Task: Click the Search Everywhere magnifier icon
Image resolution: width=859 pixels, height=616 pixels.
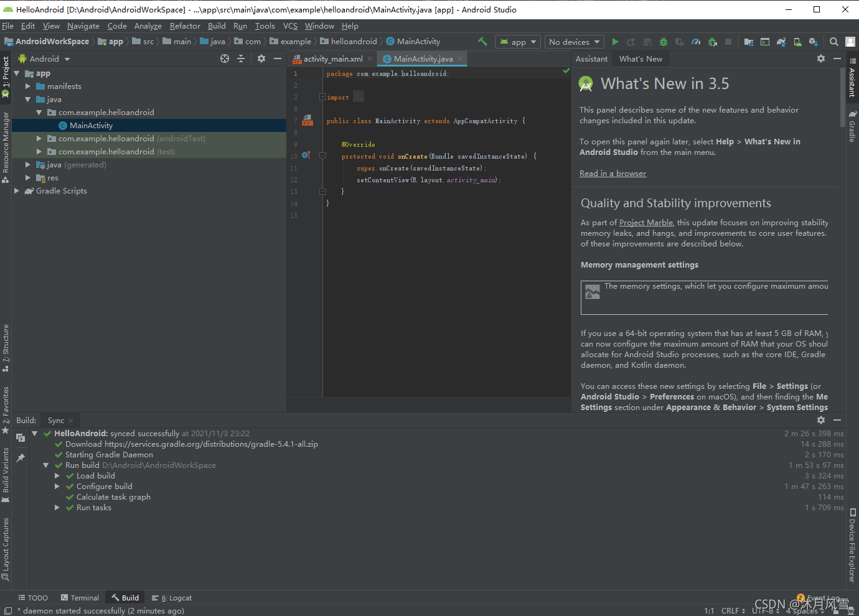Action: (x=834, y=42)
